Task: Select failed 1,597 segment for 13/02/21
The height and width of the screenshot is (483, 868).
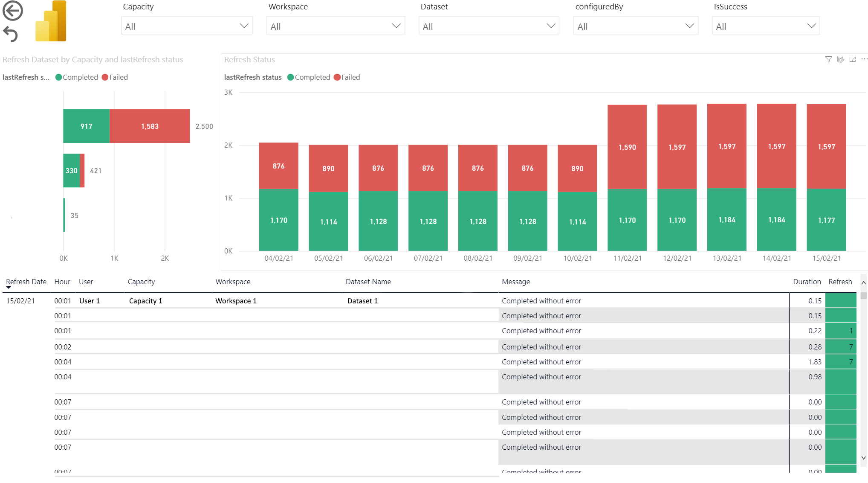Action: tap(727, 146)
